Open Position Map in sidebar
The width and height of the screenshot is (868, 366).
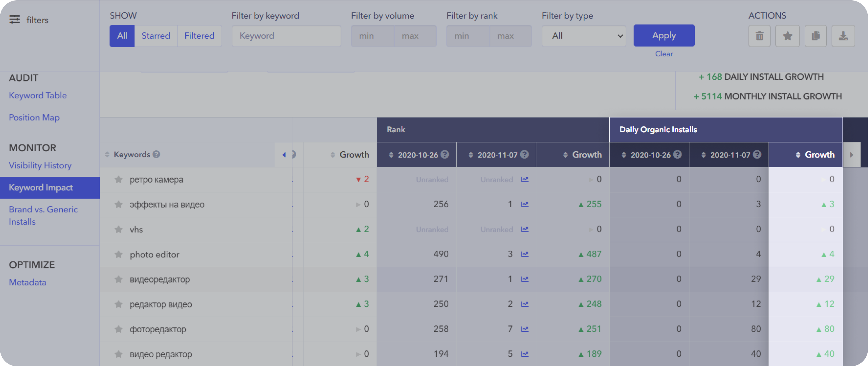click(x=34, y=117)
